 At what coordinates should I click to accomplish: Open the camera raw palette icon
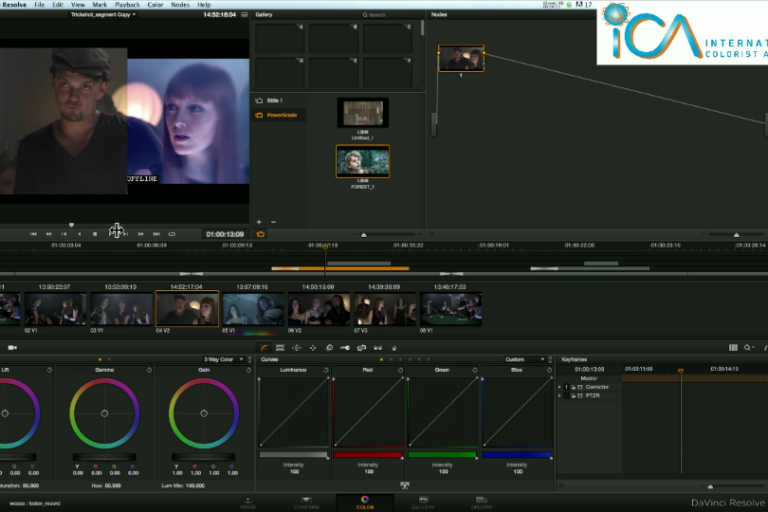click(12, 347)
